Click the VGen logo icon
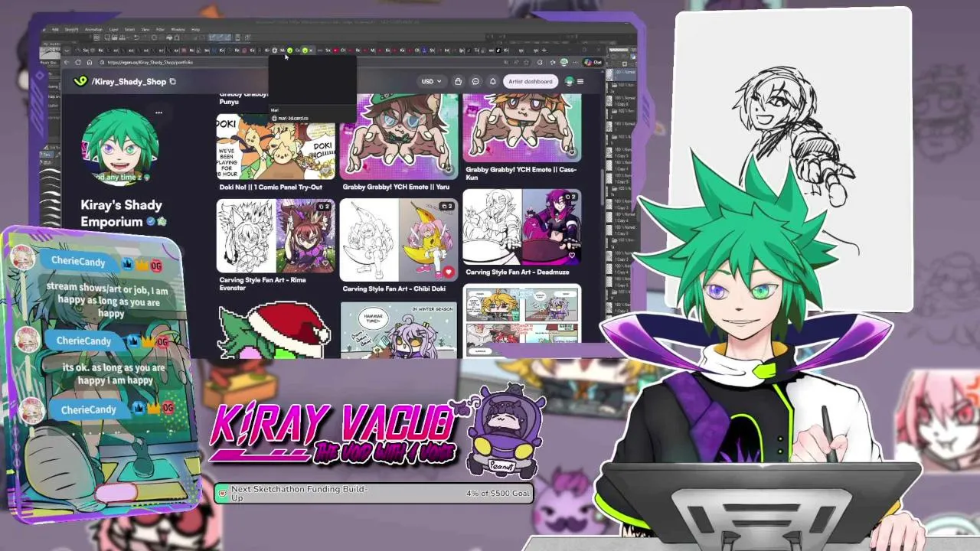 (80, 81)
